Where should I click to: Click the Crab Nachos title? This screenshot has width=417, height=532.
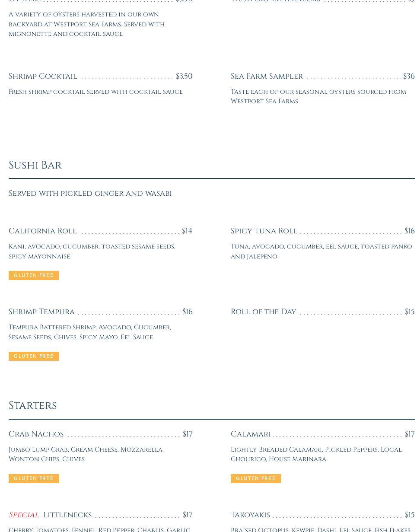[36, 434]
